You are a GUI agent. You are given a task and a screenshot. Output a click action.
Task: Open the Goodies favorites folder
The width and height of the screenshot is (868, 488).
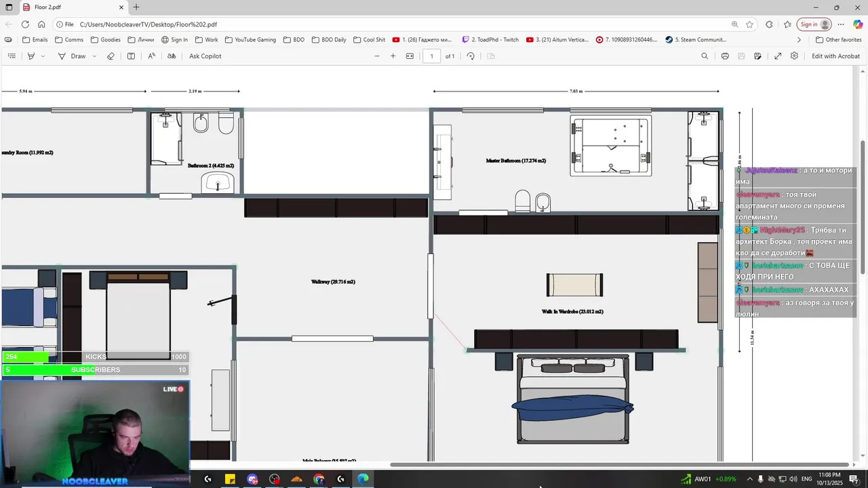pyautogui.click(x=105, y=40)
